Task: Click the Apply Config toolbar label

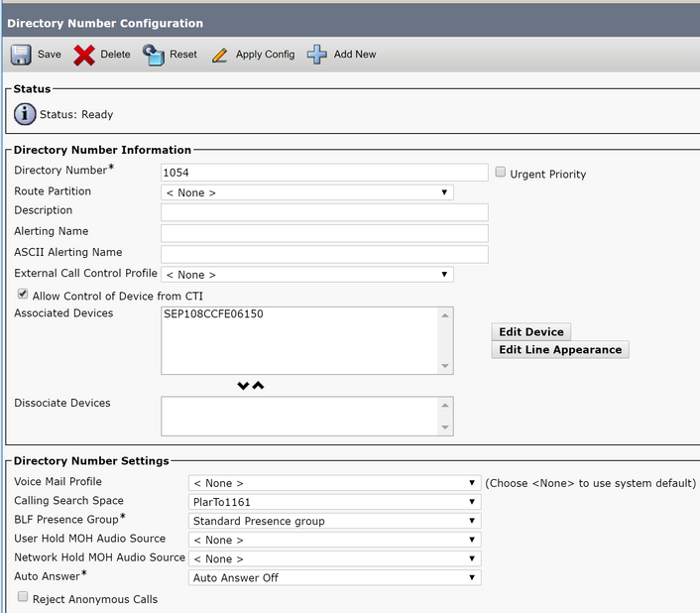Action: point(265,54)
